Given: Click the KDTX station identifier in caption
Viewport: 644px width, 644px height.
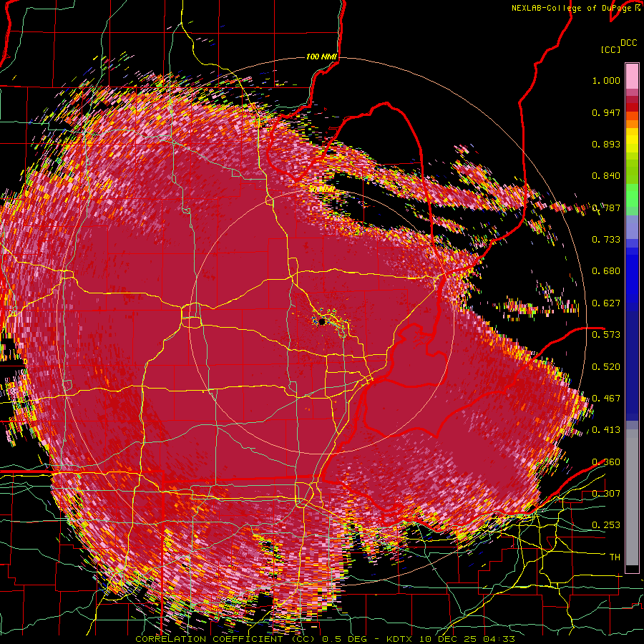Looking at the screenshot, I should 399,639.
